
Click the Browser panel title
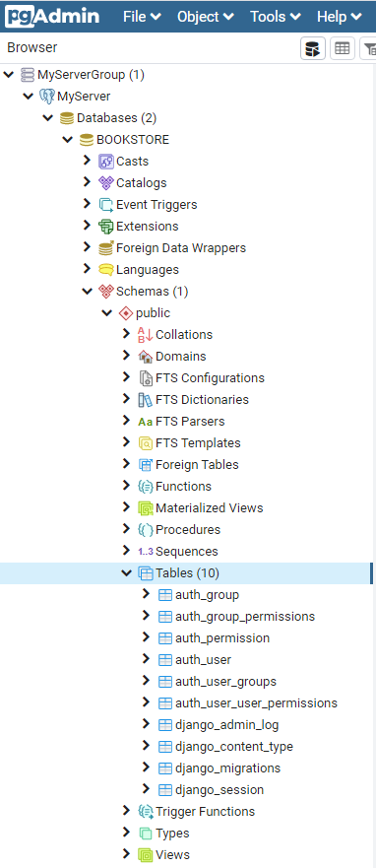[32, 47]
